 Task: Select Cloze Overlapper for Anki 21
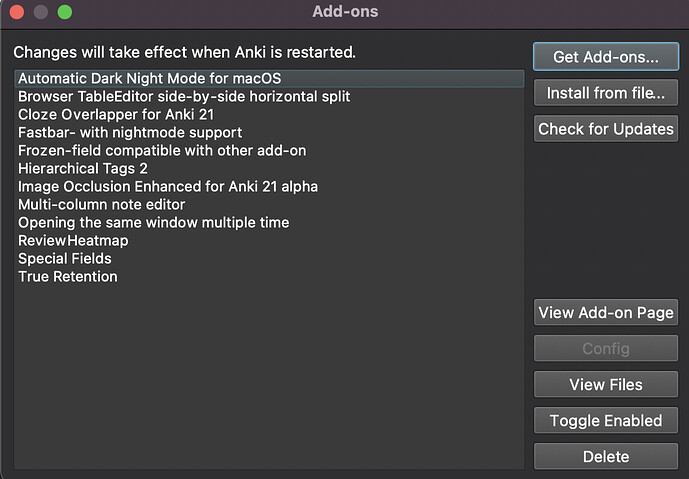(269, 114)
